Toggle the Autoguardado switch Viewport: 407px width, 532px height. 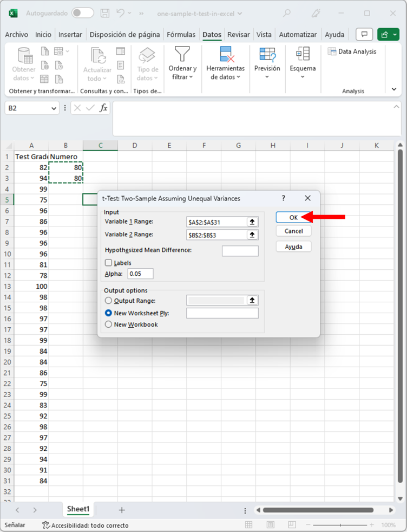[x=82, y=13]
